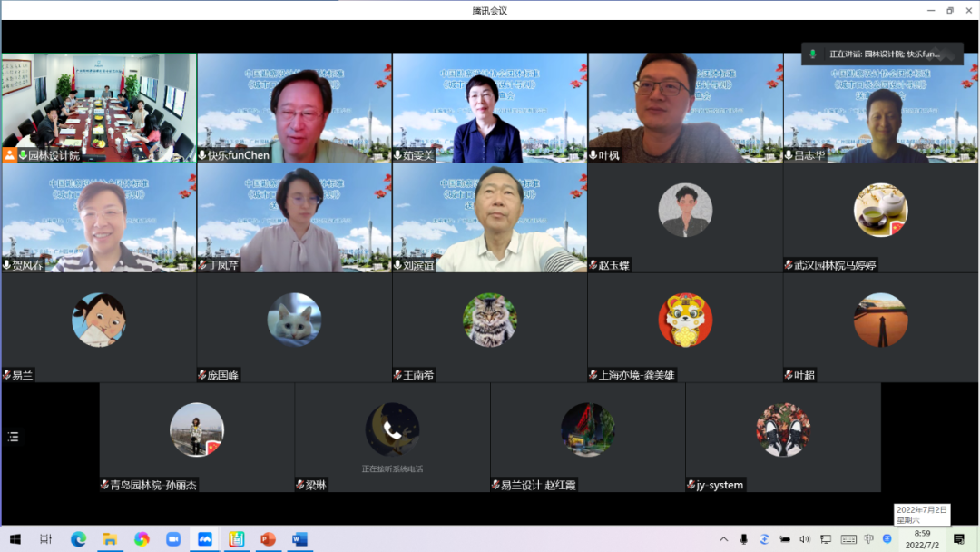The width and height of the screenshot is (980, 552).
Task: Select the video tile of the woman in the pink blouse
Action: (x=294, y=218)
